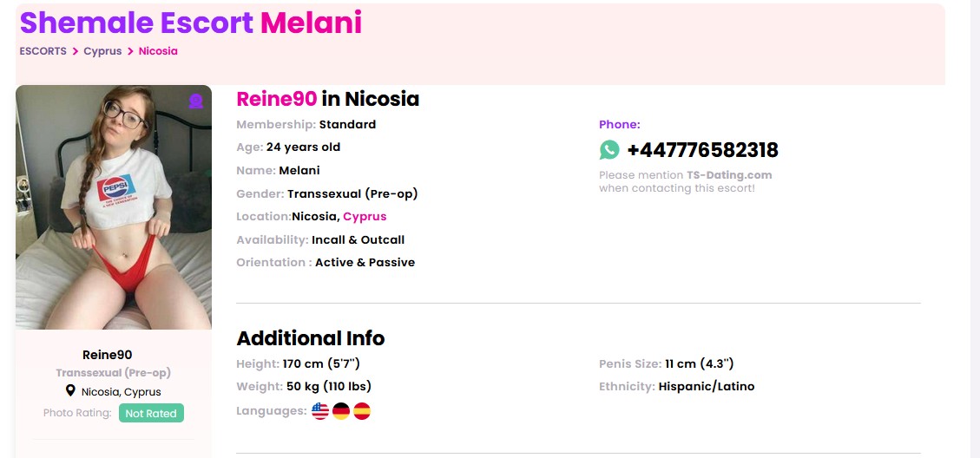Click the pink Cyprus link in Location

[365, 217]
